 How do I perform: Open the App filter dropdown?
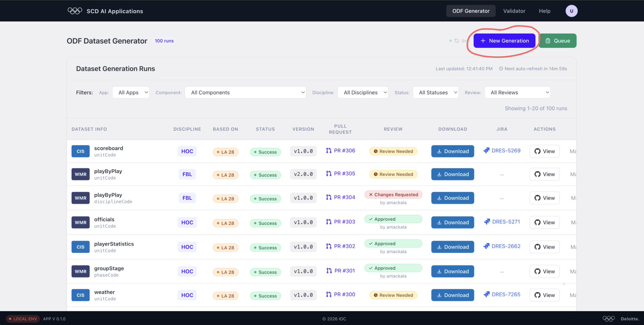click(x=131, y=93)
